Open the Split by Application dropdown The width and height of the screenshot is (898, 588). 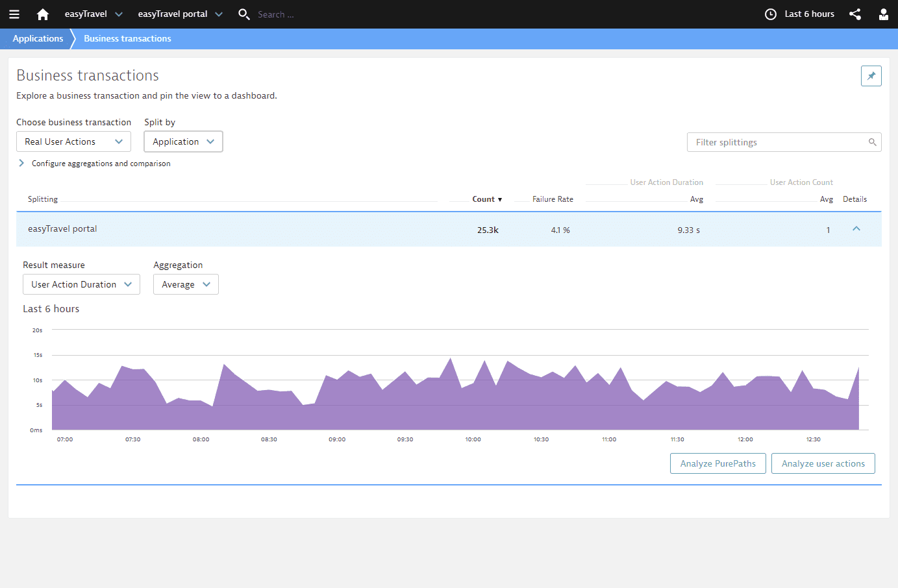pos(183,141)
